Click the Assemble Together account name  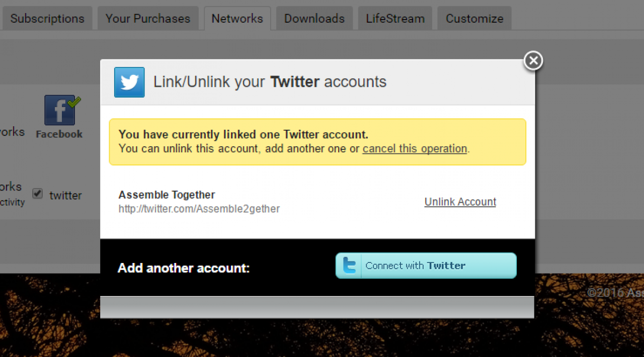tap(167, 195)
